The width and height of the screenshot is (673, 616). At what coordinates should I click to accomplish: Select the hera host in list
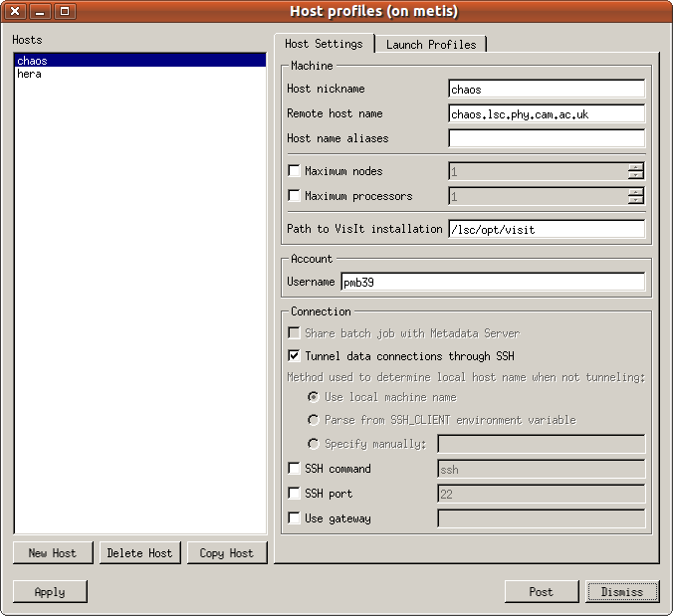[30, 75]
